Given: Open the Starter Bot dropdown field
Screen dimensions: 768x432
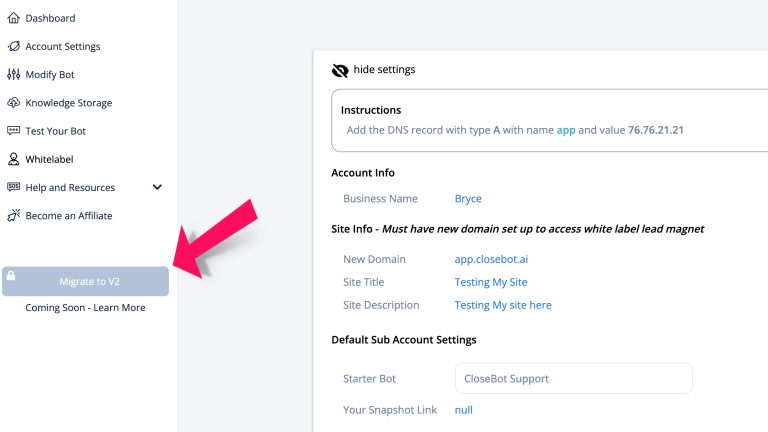Looking at the screenshot, I should 574,378.
